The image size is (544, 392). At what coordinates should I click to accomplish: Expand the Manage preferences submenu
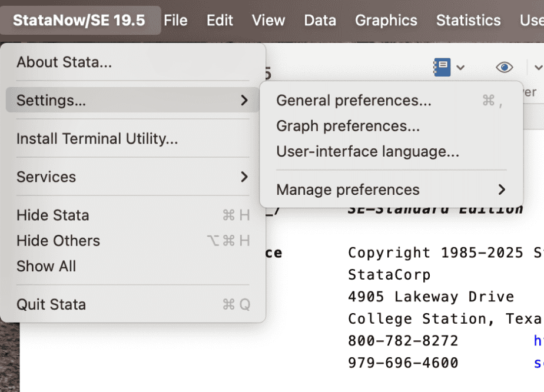coord(391,190)
